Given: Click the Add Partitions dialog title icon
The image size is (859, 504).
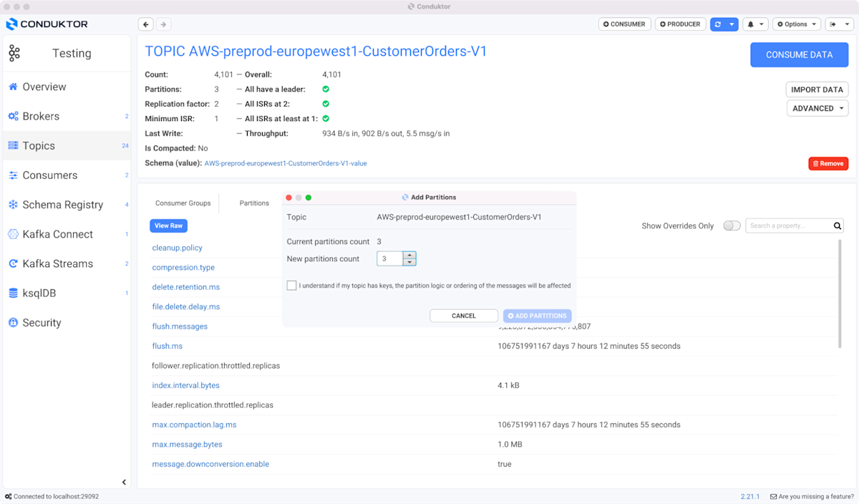Looking at the screenshot, I should click(x=405, y=197).
